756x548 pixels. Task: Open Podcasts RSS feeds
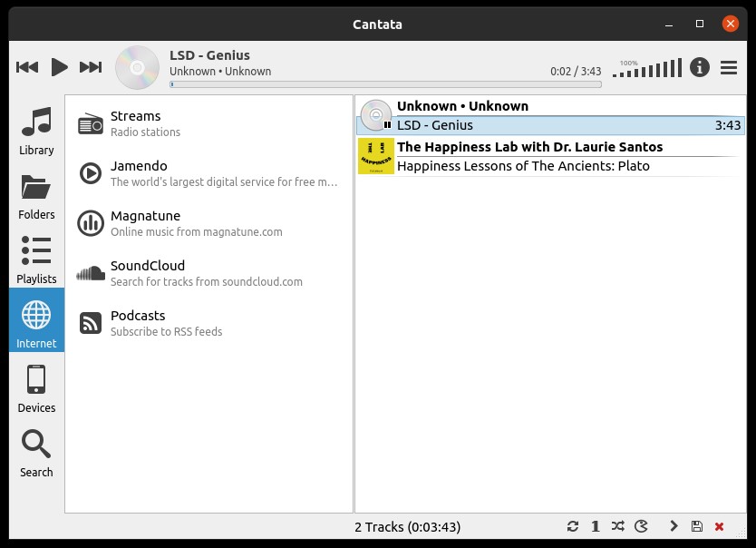coord(208,323)
